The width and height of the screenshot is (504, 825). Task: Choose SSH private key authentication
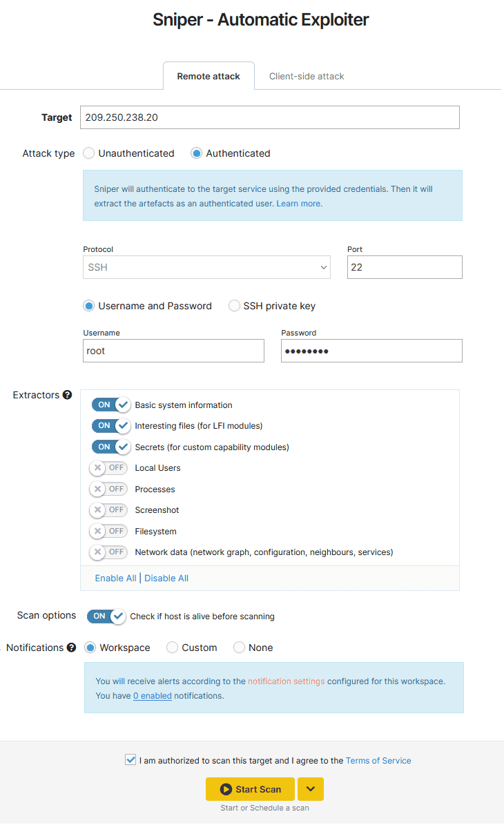click(234, 306)
